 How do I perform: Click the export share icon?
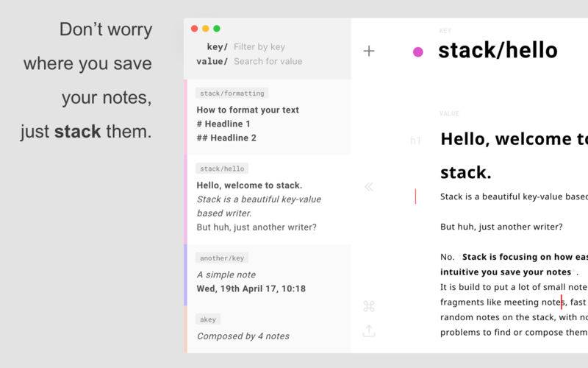click(369, 330)
